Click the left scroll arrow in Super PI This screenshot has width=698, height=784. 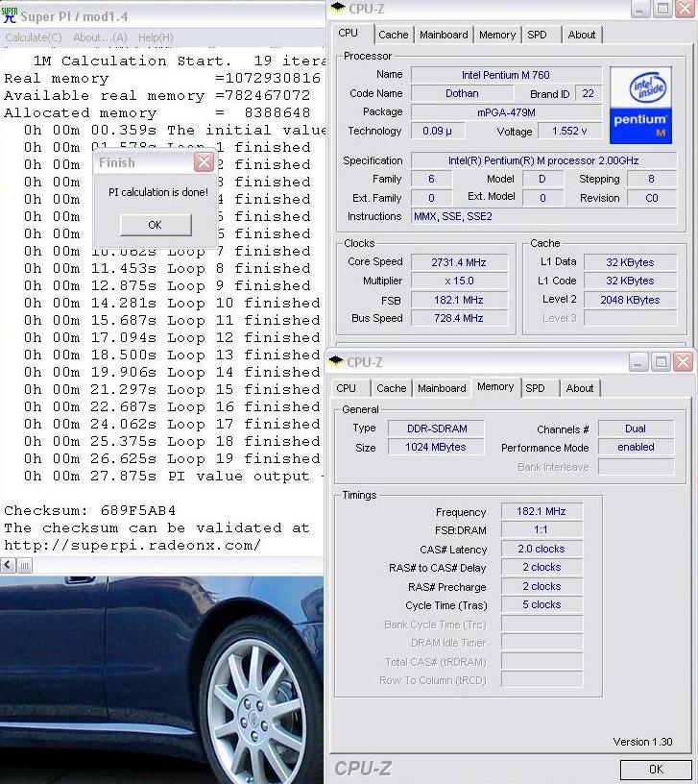click(x=8, y=566)
